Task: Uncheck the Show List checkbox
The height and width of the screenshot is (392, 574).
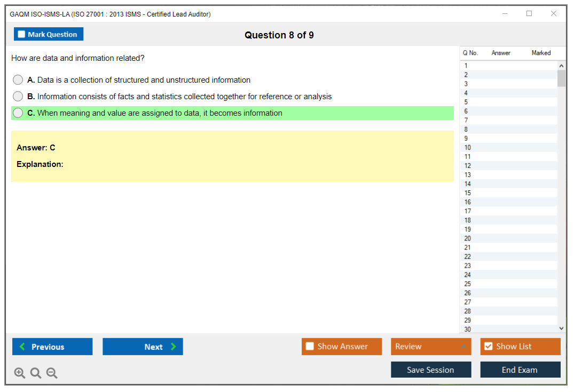Action: (488, 347)
